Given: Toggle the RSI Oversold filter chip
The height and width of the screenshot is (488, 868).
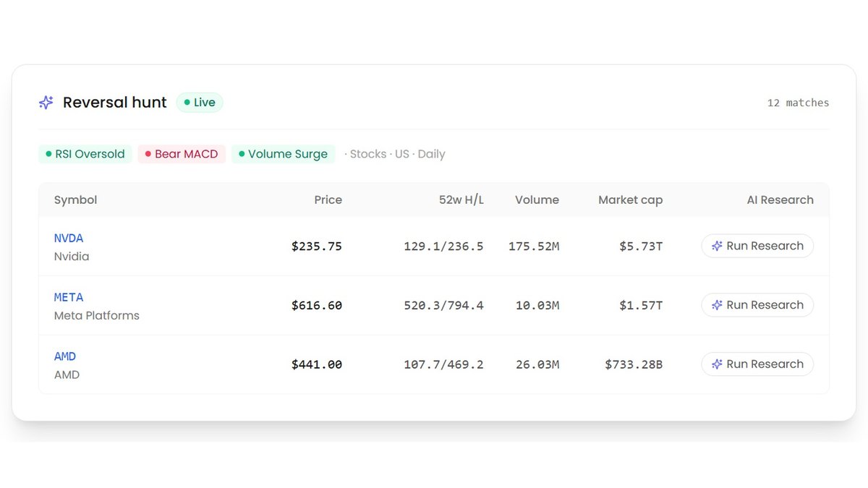Looking at the screenshot, I should coord(85,154).
